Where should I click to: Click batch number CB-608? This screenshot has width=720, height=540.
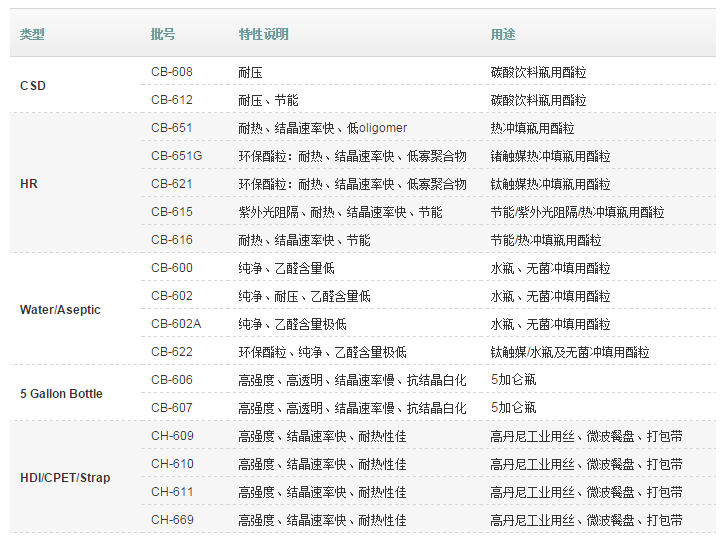pos(172,72)
